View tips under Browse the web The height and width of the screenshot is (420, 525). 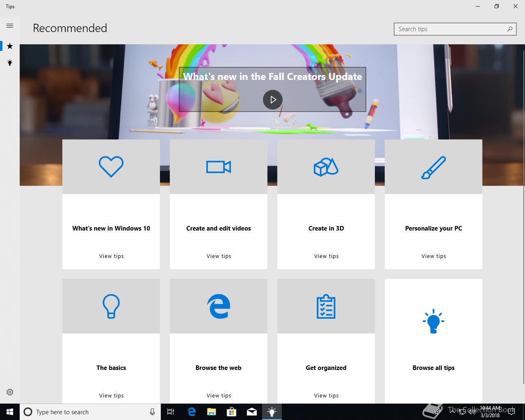pyautogui.click(x=219, y=395)
